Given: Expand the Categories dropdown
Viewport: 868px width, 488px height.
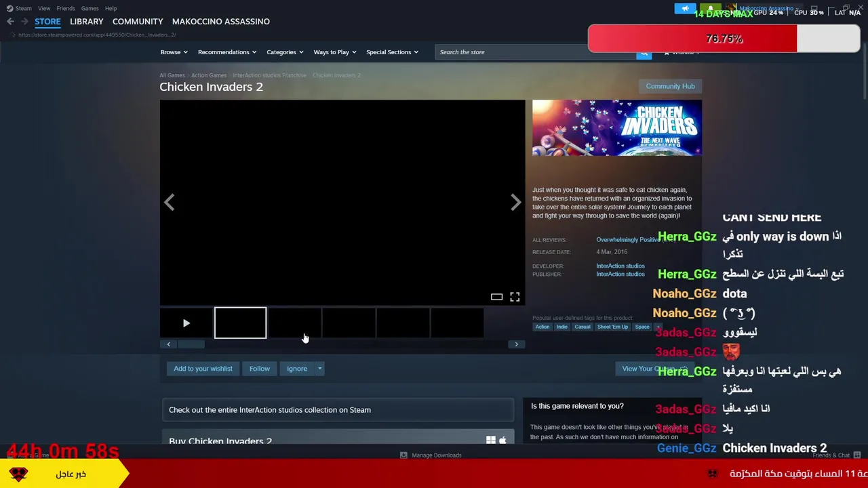Looking at the screenshot, I should (x=285, y=52).
